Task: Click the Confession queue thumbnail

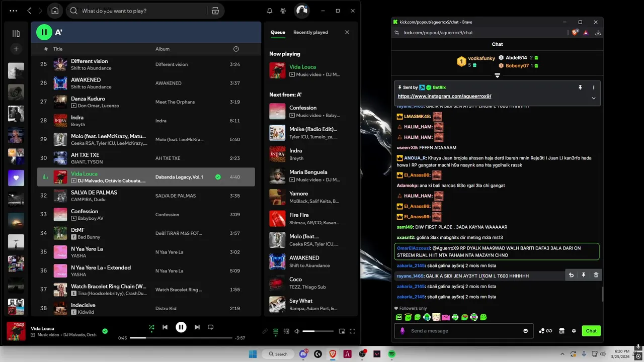Action: tap(277, 111)
